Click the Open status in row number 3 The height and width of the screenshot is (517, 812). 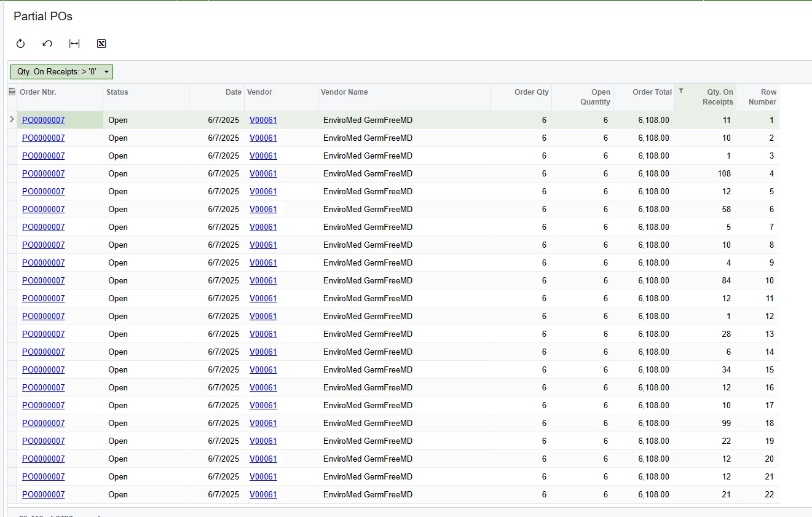[118, 156]
